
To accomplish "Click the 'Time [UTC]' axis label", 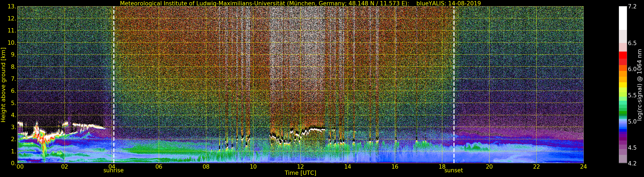I will pyautogui.click(x=300, y=173).
